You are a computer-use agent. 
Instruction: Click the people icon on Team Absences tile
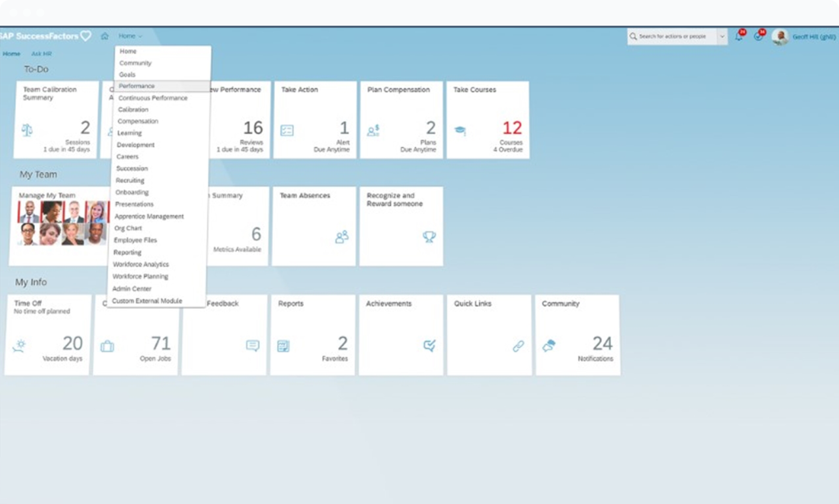coord(341,236)
